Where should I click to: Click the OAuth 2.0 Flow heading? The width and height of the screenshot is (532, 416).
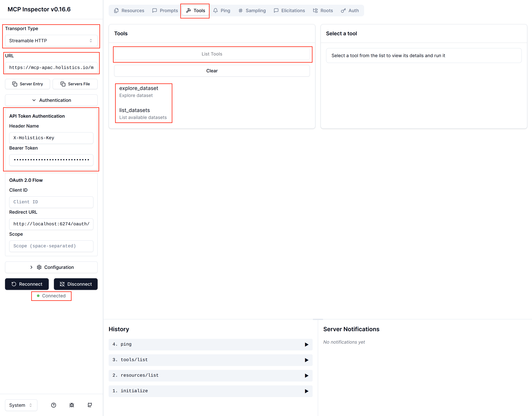(26, 180)
